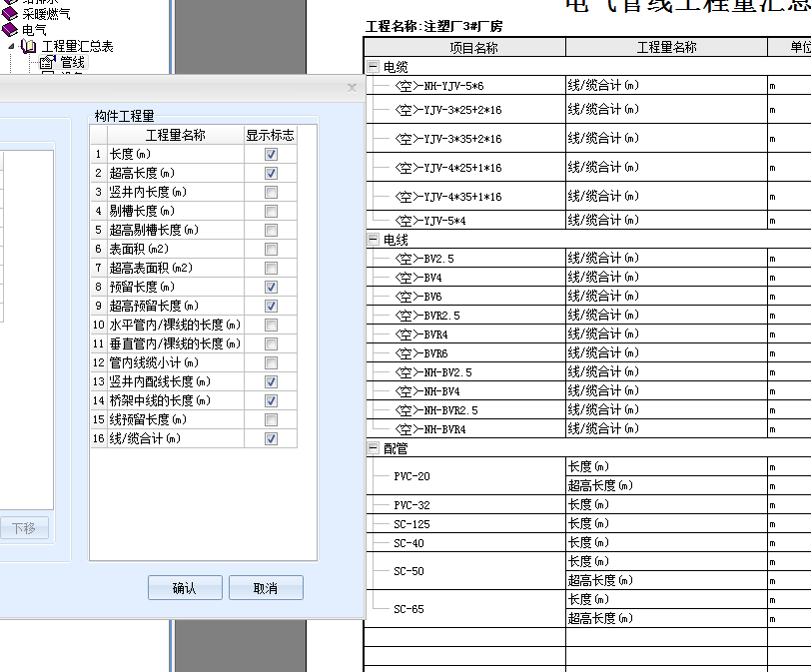Click the 项目名称 column header in report
Image resolution: width=811 pixels, height=672 pixels.
pos(464,48)
